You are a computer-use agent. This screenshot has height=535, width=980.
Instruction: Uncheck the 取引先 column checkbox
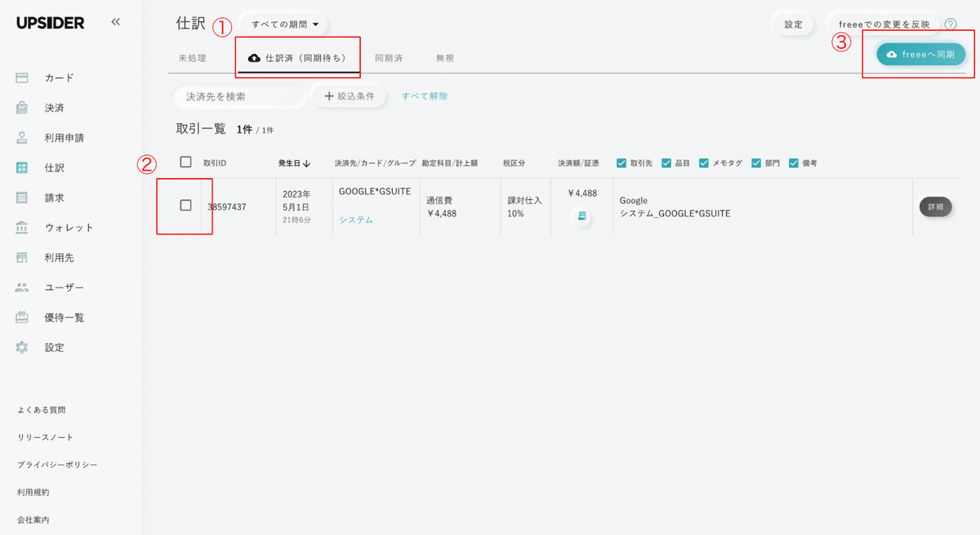[620, 163]
